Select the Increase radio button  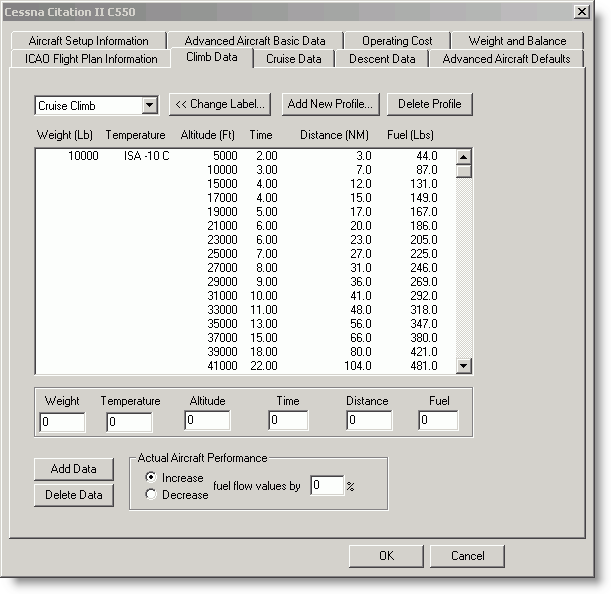click(151, 477)
